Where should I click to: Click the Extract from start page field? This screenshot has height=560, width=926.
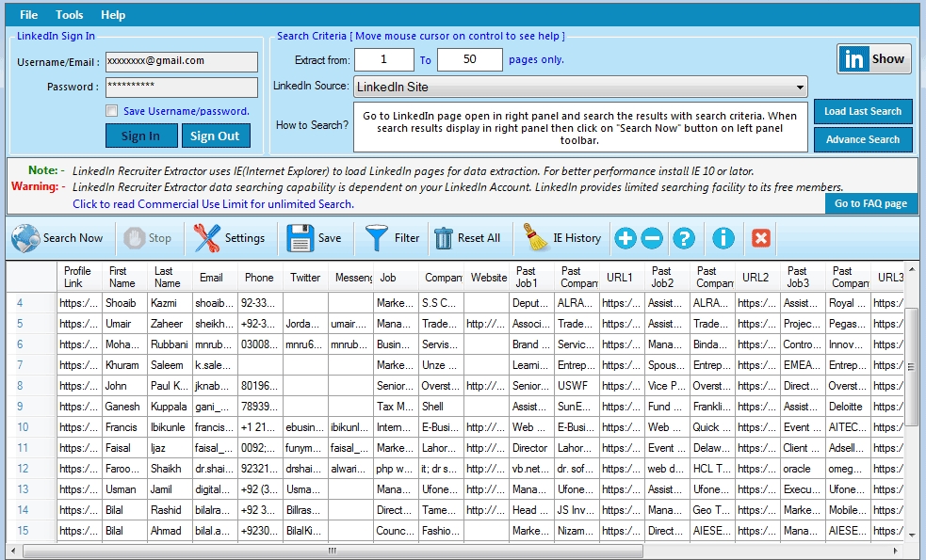(383, 60)
